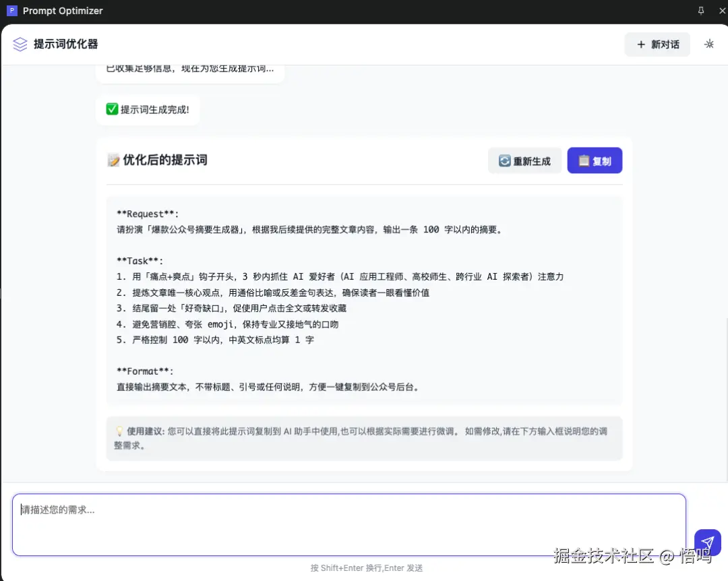Viewport: 728px width, 581px height.
Task: Click the memo emoji beside 优化后的提示词
Action: (113, 160)
